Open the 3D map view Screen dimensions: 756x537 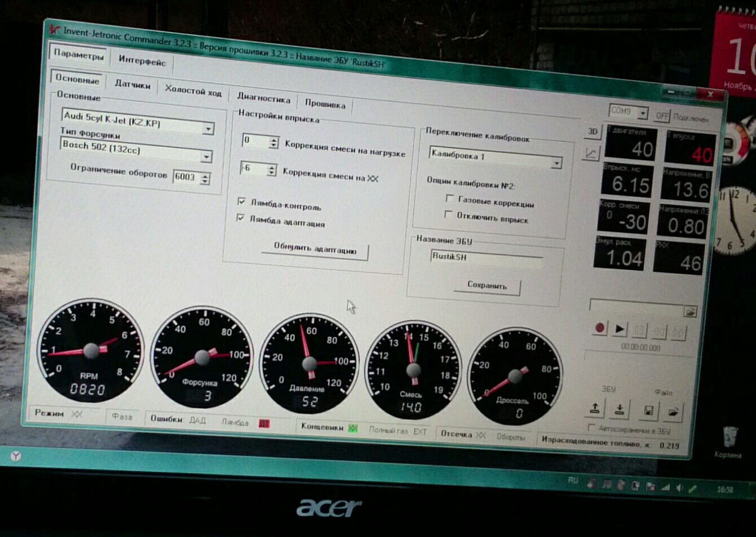pos(592,132)
